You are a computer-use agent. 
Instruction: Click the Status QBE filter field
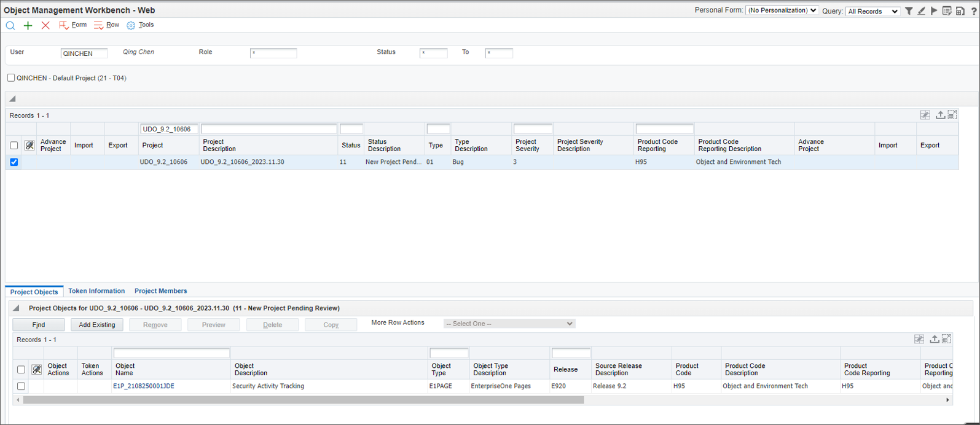351,129
